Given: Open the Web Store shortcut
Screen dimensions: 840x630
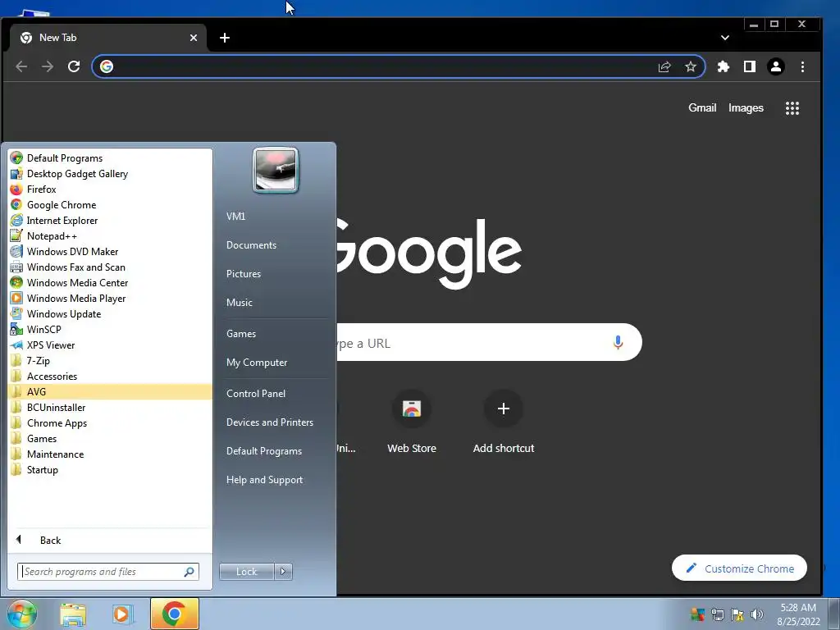Looking at the screenshot, I should click(x=412, y=423).
